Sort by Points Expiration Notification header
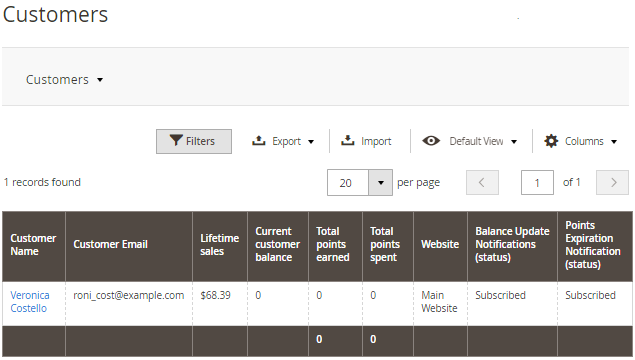 595,246
